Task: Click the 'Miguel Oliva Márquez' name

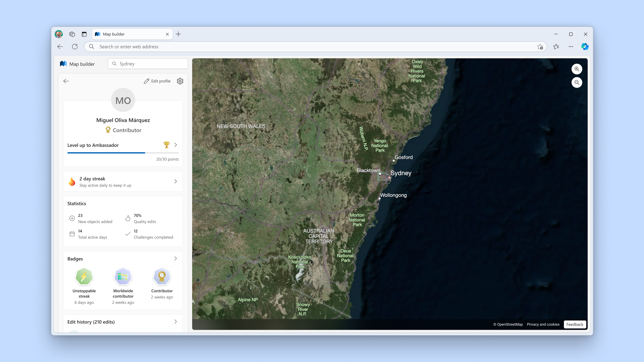Action: [123, 120]
